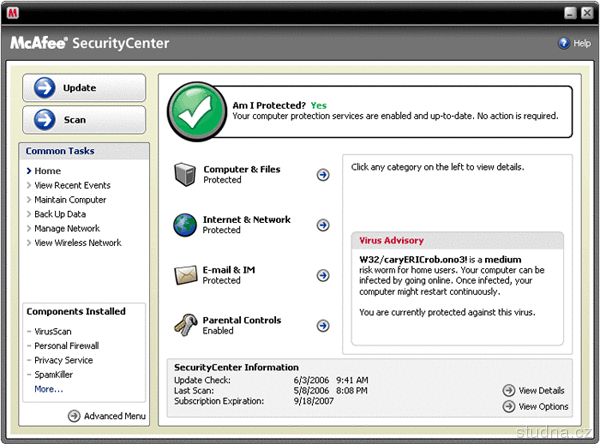Open View Recent Events task
The image size is (600, 444).
[72, 185]
